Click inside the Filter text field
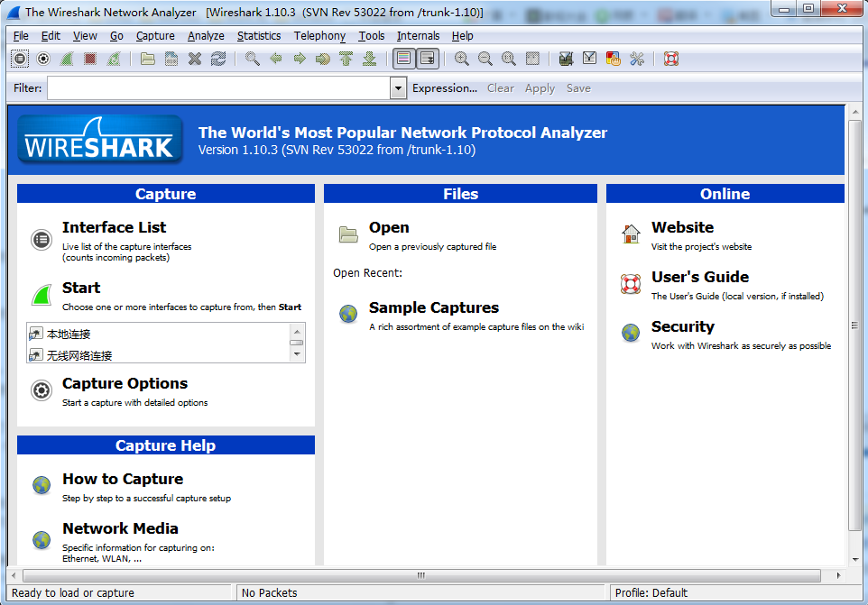Screen dimensions: 868x605 [219, 88]
